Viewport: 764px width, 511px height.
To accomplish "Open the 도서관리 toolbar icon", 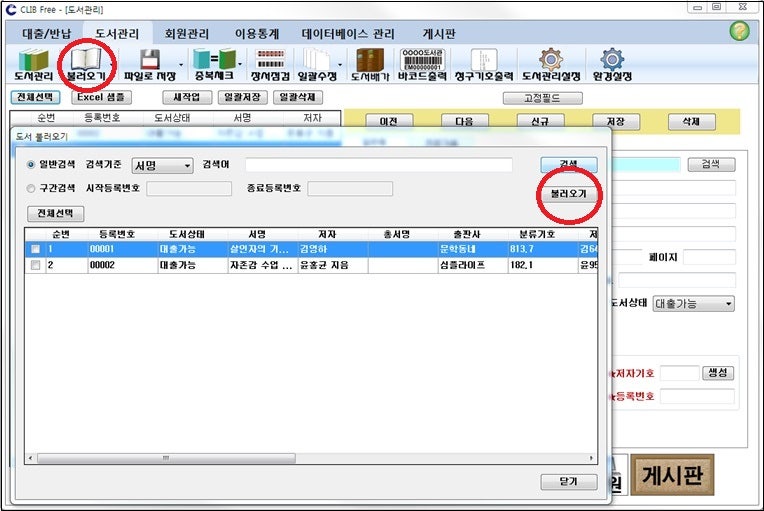I will tap(33, 64).
